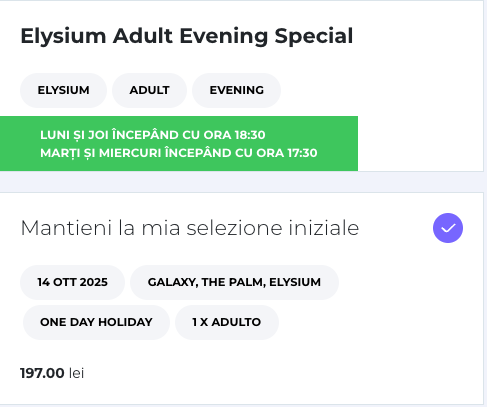The height and width of the screenshot is (407, 487).
Task: Click the LUNI ȘI JOI 18:30 schedule line
Action: [153, 135]
